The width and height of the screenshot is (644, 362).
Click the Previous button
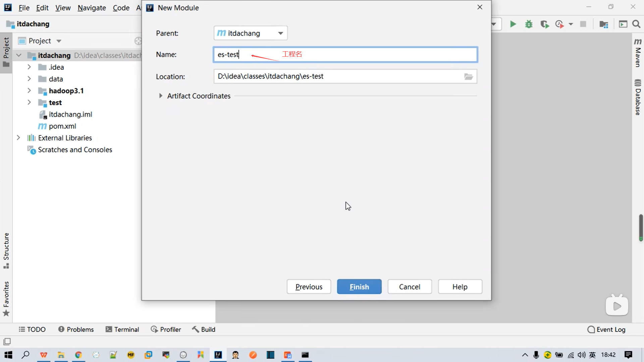coord(309,287)
